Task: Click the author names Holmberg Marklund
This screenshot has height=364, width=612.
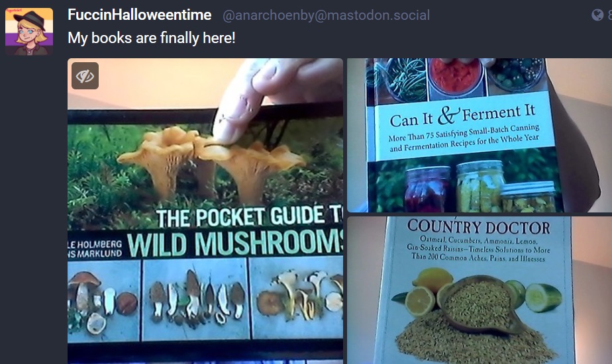Action: (95, 249)
